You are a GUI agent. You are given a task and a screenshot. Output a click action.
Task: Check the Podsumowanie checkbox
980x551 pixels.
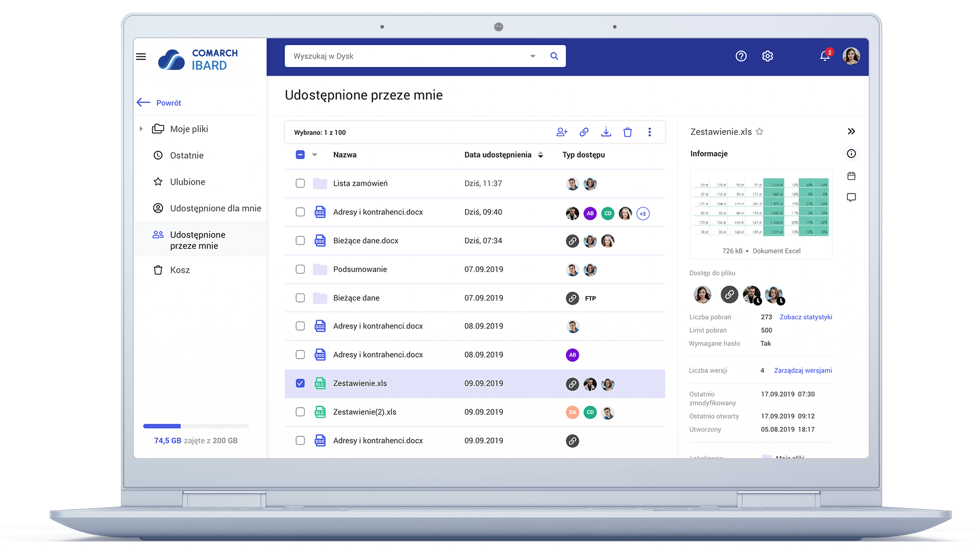300,269
